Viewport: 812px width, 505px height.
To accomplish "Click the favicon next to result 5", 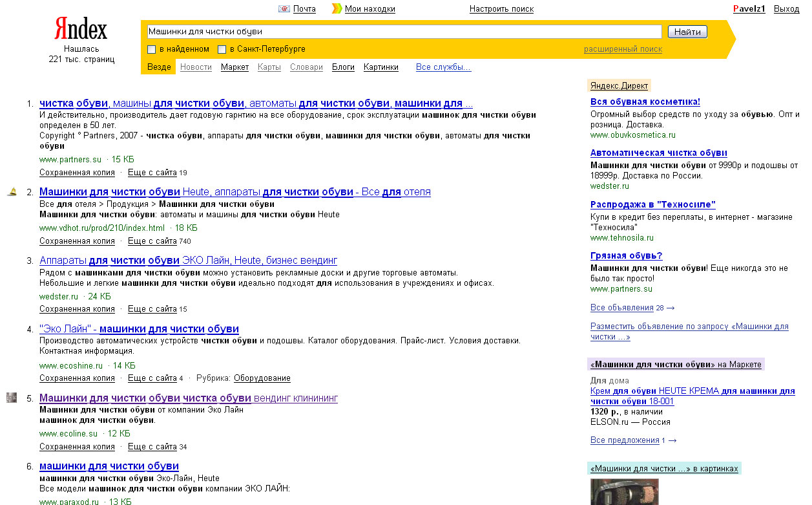I will pyautogui.click(x=12, y=398).
